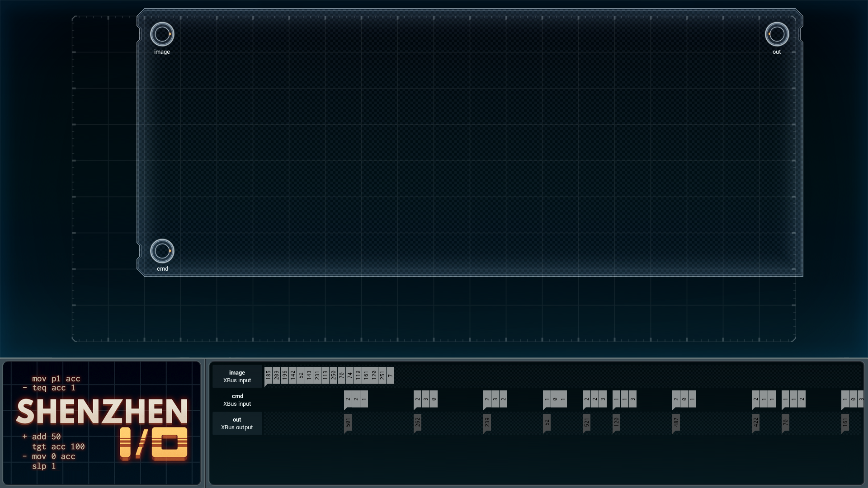Click the 239 output marker
Viewport: 868px width, 488px height.
(x=487, y=423)
